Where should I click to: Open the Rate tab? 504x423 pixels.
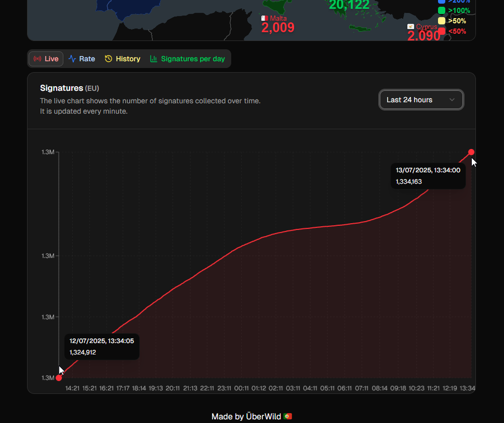[82, 59]
